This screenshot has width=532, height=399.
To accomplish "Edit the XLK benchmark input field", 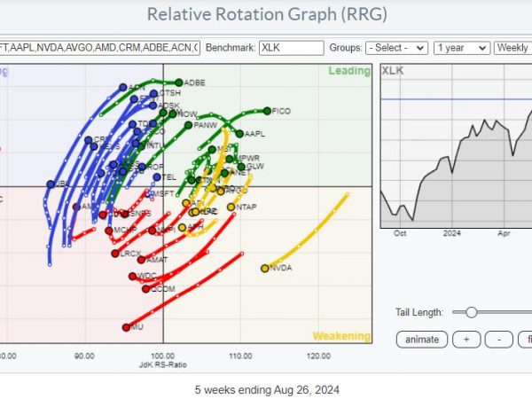I will point(291,48).
